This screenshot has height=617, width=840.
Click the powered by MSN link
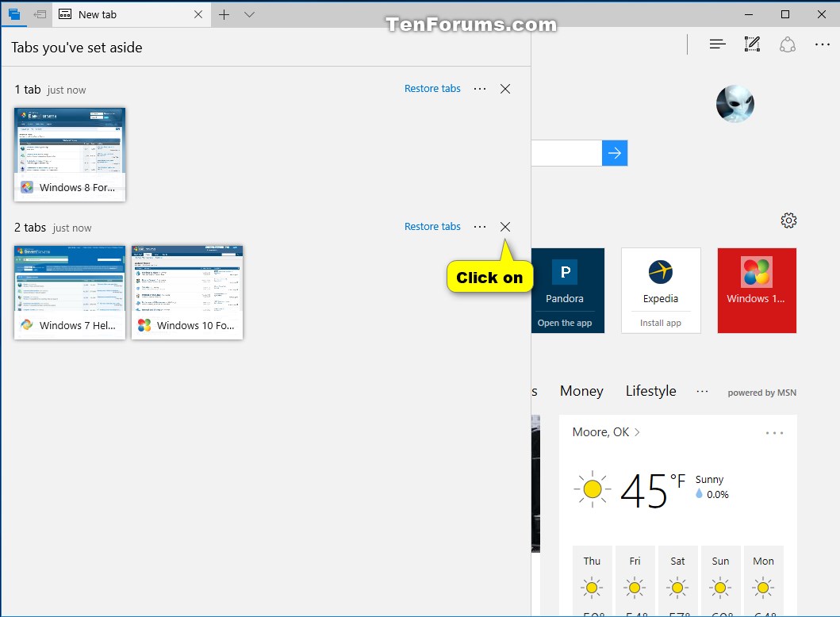tap(761, 393)
